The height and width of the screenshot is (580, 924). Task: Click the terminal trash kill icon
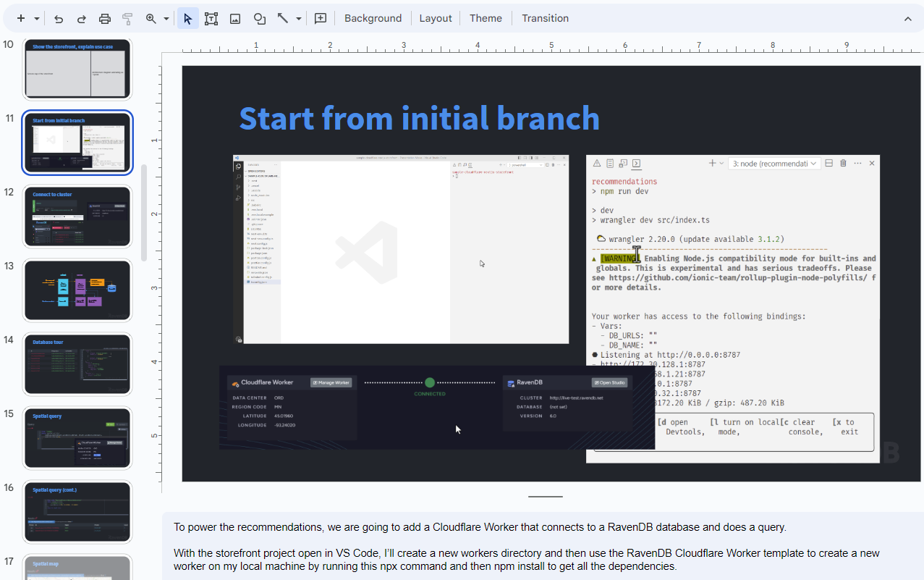[843, 164]
